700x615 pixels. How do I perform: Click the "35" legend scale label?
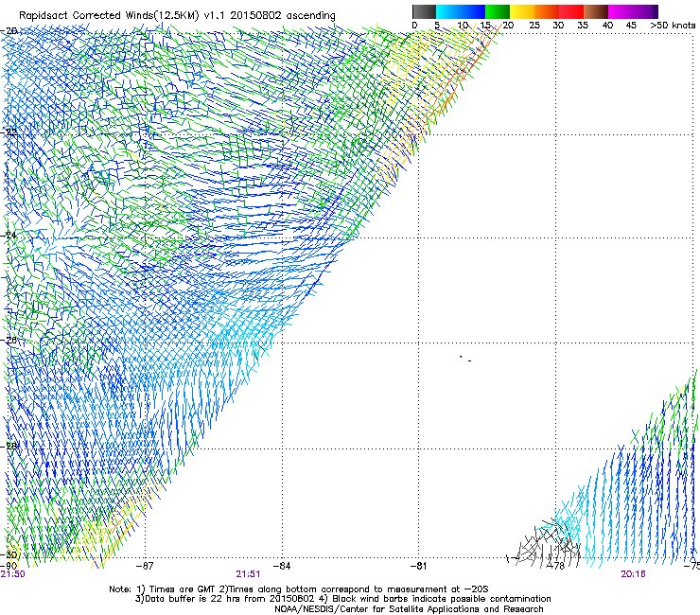coord(583,26)
